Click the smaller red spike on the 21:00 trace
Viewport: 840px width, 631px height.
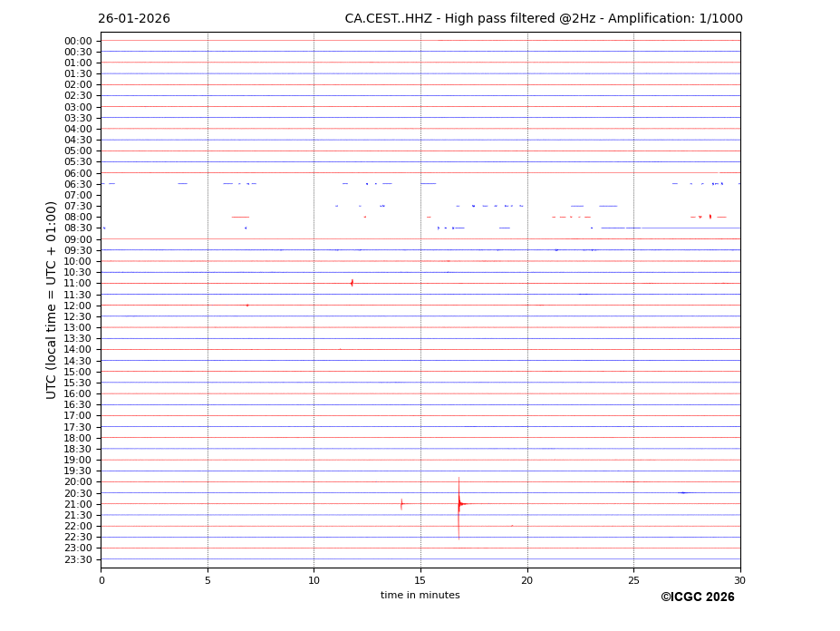coord(401,504)
